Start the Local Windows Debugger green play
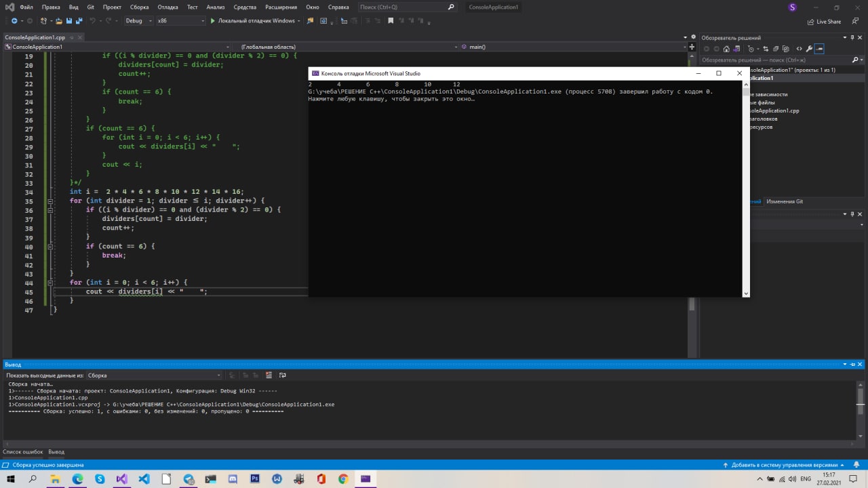Screen dimensions: 868x488 [x=212, y=21]
